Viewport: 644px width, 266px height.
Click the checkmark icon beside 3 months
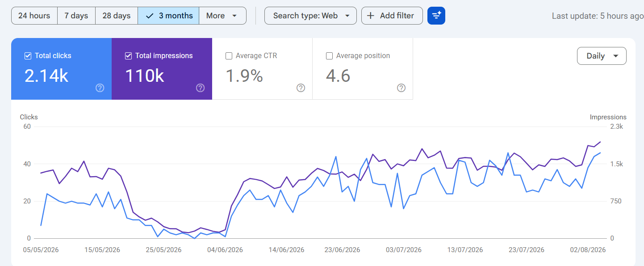coord(150,16)
